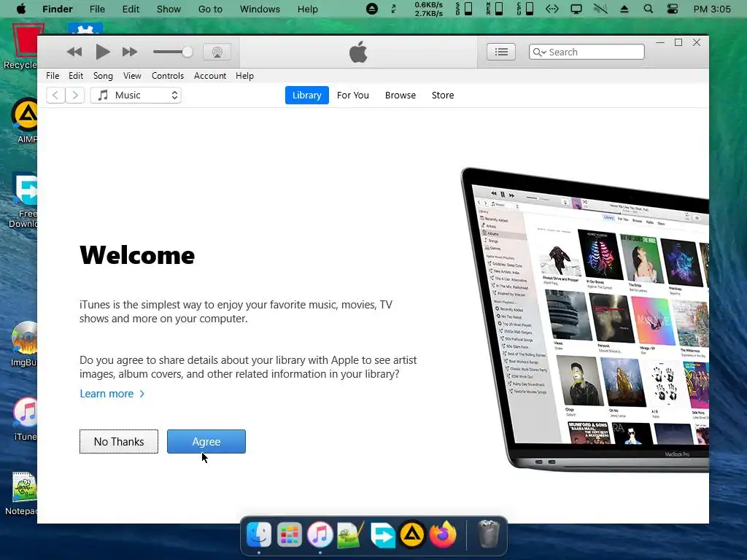Open the iTunes Edit menu
The width and height of the screenshot is (747, 560).
coord(76,76)
